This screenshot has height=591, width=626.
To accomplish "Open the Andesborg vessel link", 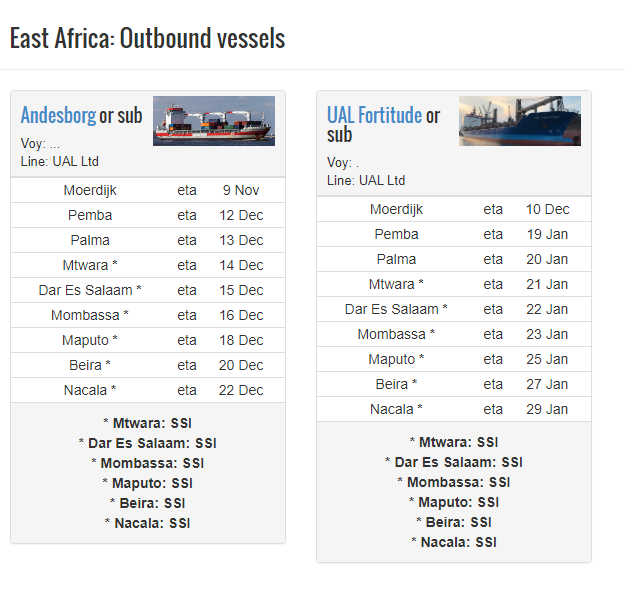I will click(58, 116).
